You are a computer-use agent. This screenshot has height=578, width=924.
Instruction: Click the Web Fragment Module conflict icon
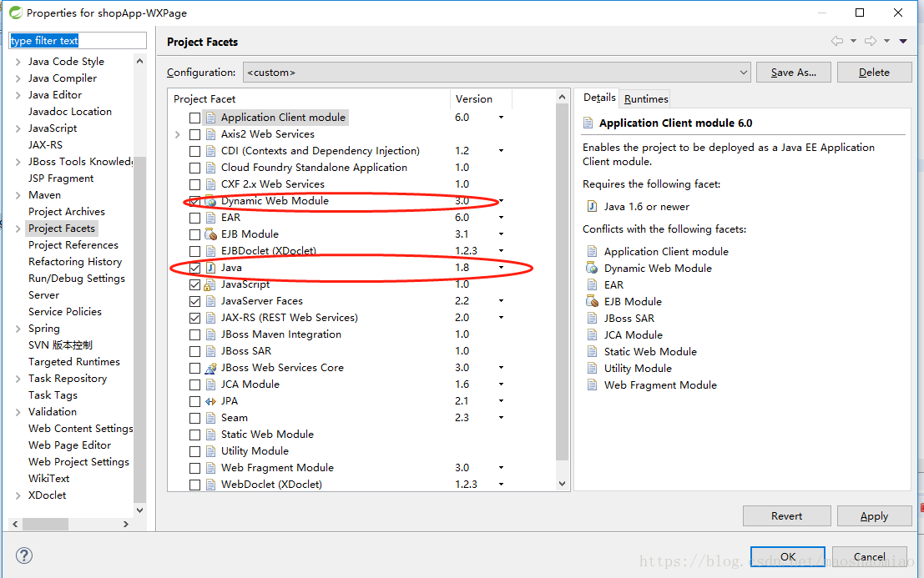pos(592,385)
